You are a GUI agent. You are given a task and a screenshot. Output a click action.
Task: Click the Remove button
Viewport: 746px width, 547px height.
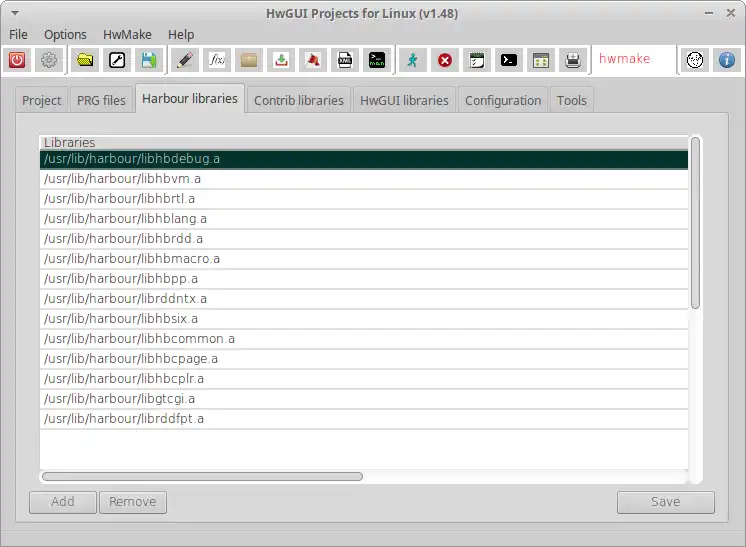point(133,502)
